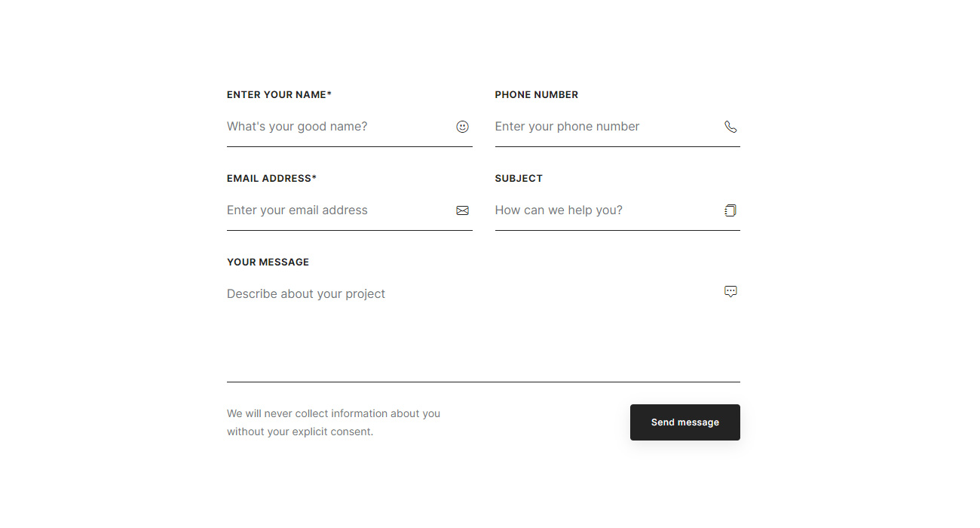Click the notebook icon in subject field
Viewport: 980px width, 528px height.
coord(730,210)
